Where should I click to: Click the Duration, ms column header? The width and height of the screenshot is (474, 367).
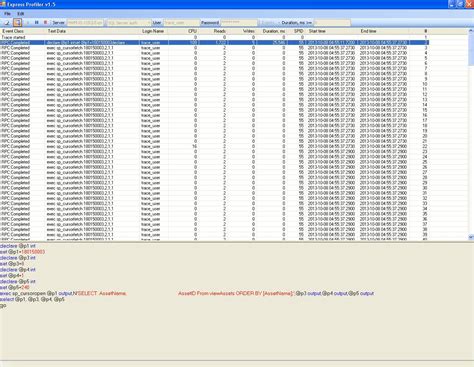(271, 31)
